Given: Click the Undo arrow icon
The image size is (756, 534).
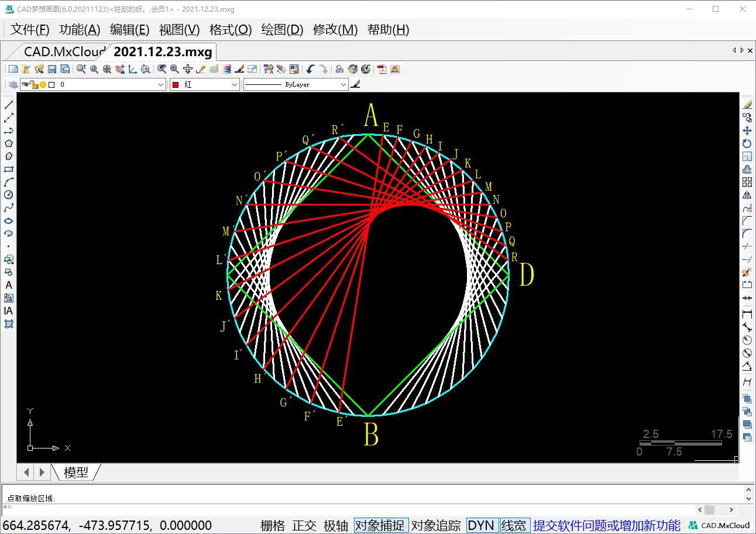Looking at the screenshot, I should click(310, 69).
